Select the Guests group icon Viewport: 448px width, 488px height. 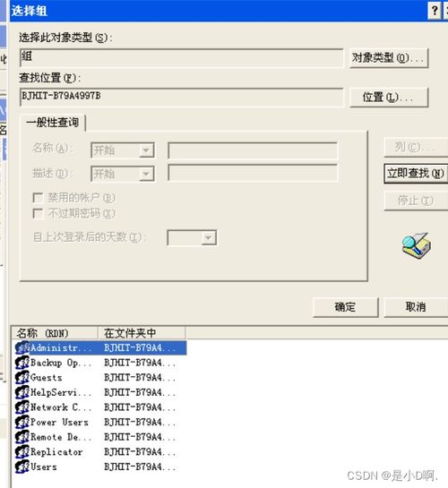[22, 378]
